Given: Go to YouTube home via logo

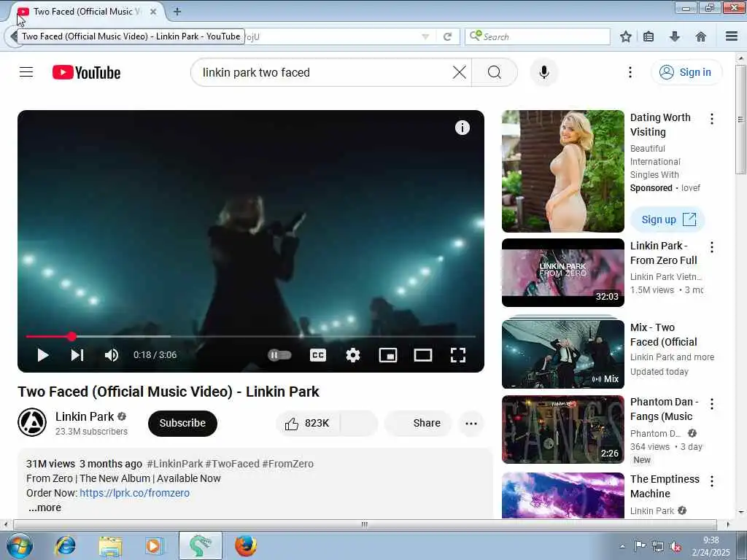Looking at the screenshot, I should [86, 72].
